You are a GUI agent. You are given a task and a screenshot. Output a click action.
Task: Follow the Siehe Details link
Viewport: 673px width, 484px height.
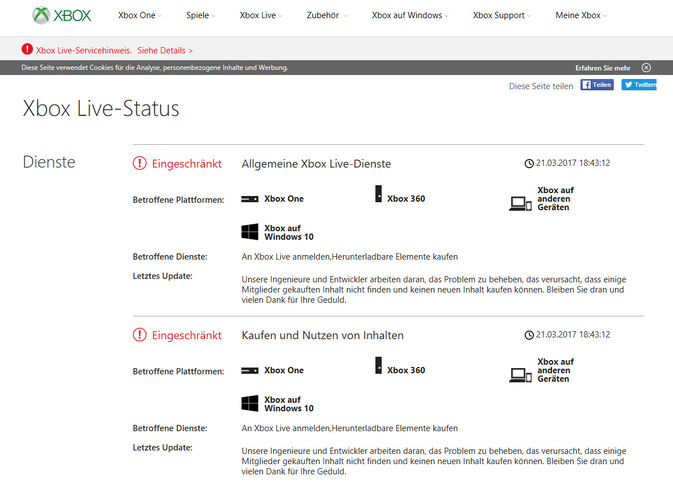click(165, 51)
